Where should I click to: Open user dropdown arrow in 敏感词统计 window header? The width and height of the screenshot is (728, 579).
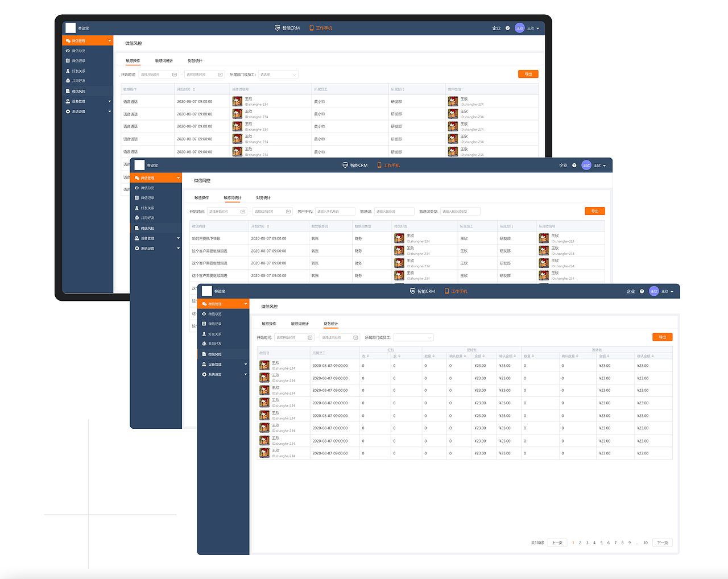(x=605, y=166)
